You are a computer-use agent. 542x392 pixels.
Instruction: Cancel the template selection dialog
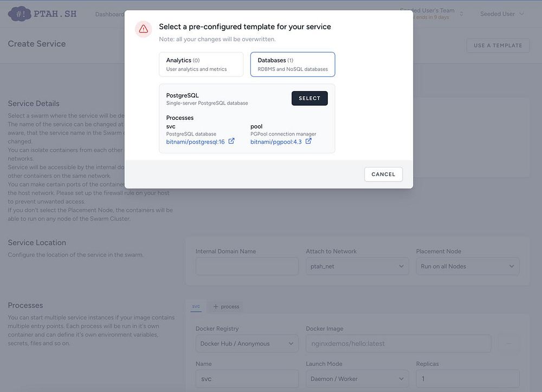click(x=383, y=174)
